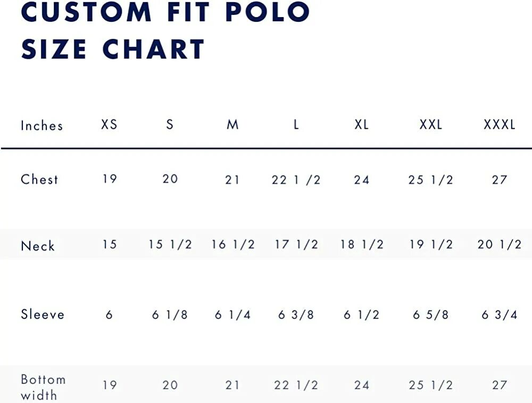Screen dimensions: 532x403
Task: Click Bottom width value 21 for M
Action: (x=232, y=385)
